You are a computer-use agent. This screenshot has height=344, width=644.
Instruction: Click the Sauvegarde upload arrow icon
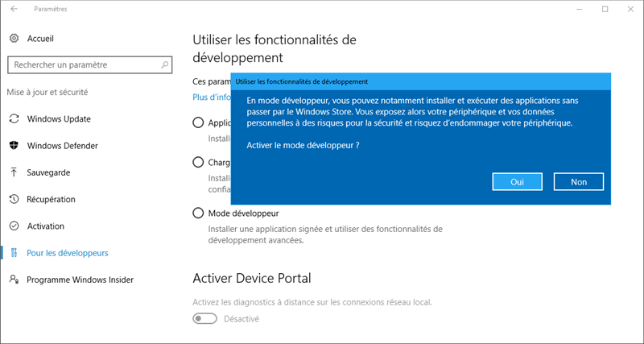pos(14,172)
